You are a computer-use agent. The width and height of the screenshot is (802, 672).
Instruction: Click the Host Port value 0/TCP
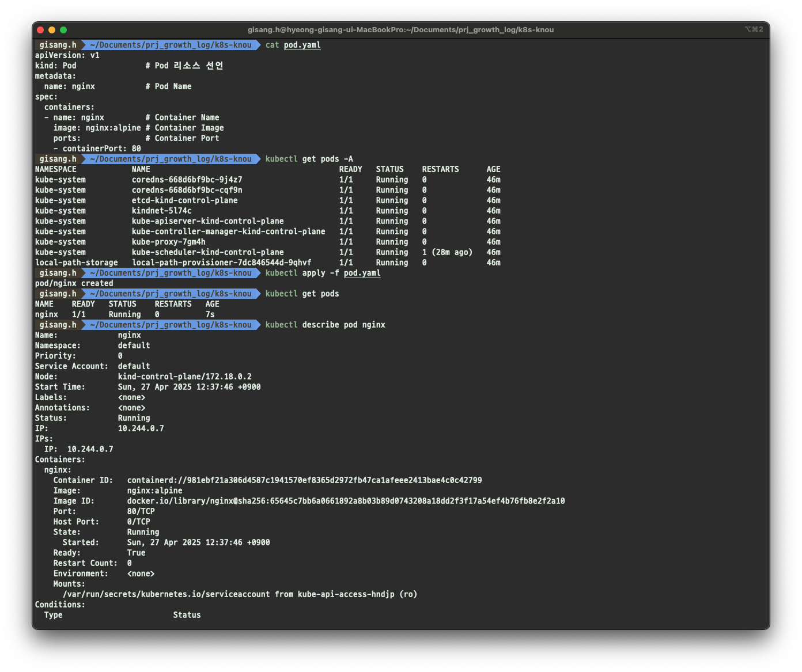coord(139,522)
